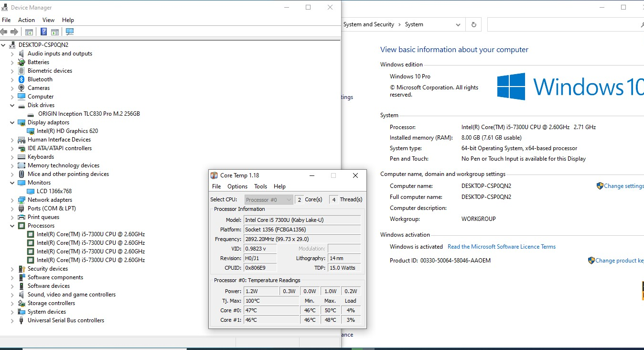
Task: Select the IDE ATA/ATAPI controllers entry
Action: tap(60, 148)
